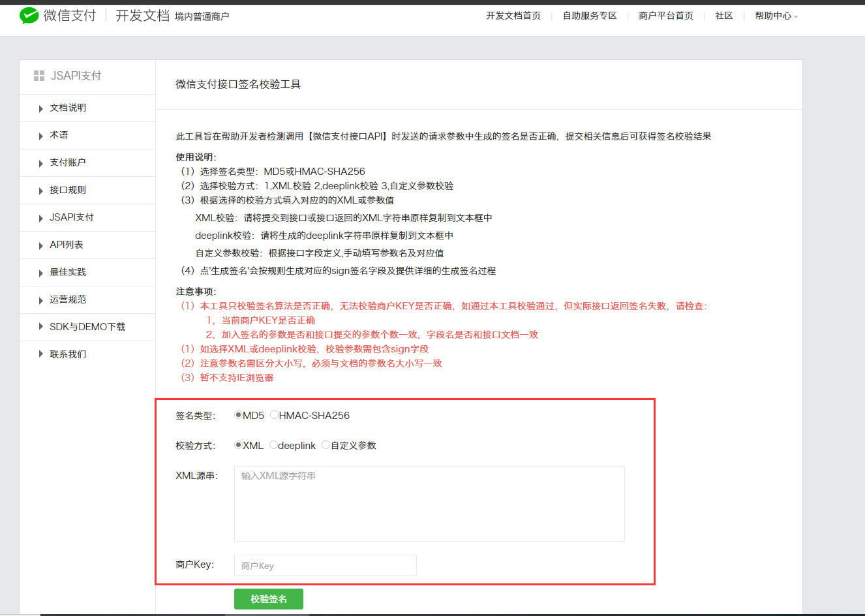Select the HMAC-SHA256 radio button

click(274, 415)
